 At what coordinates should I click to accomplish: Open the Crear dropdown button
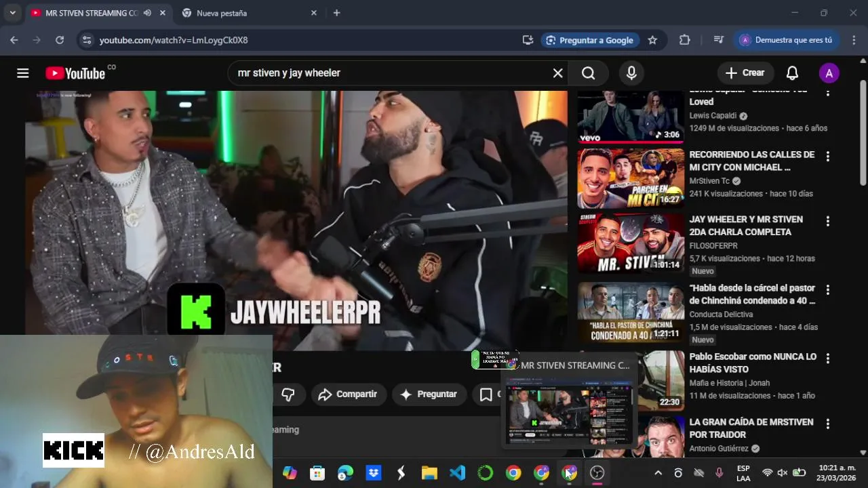(745, 73)
